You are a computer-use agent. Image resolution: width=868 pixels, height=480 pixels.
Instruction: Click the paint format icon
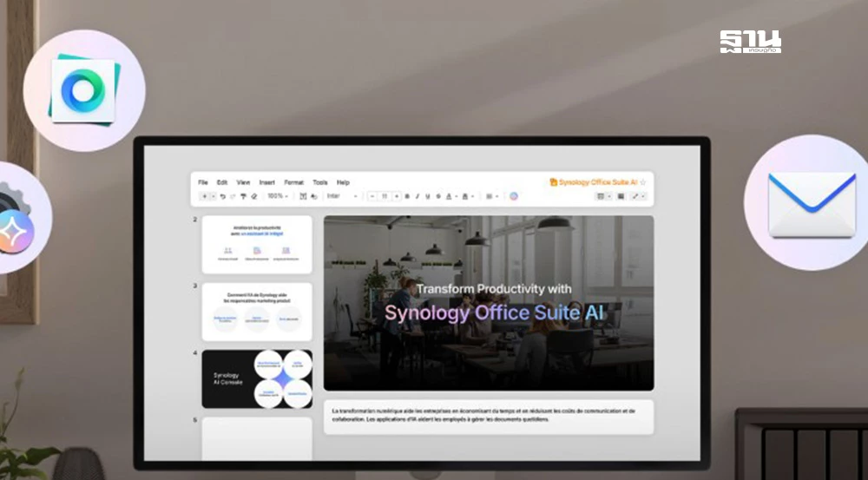[x=243, y=196]
